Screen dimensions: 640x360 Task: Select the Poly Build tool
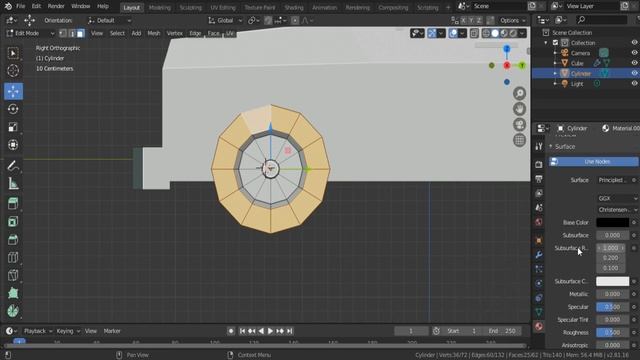[x=13, y=293]
